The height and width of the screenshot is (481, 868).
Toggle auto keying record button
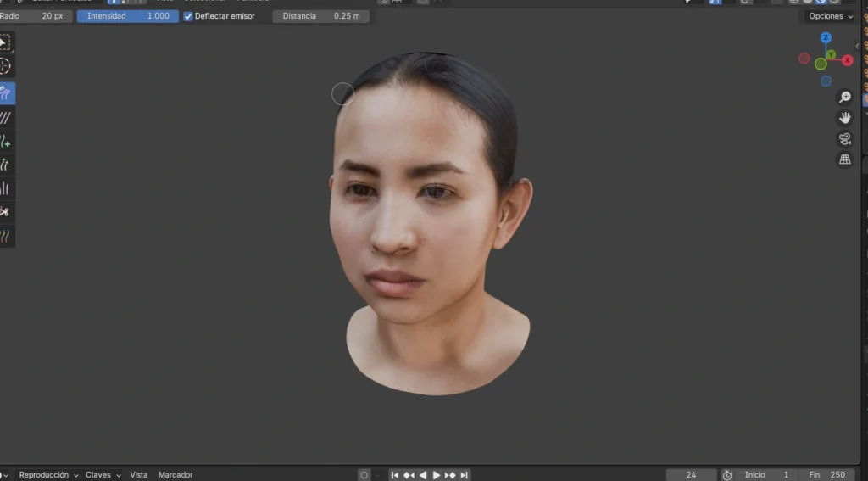coord(364,475)
